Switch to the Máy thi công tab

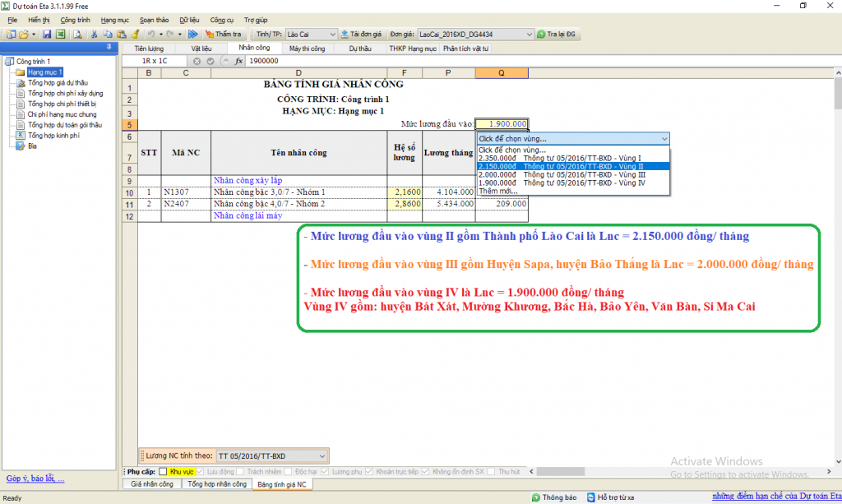[307, 49]
